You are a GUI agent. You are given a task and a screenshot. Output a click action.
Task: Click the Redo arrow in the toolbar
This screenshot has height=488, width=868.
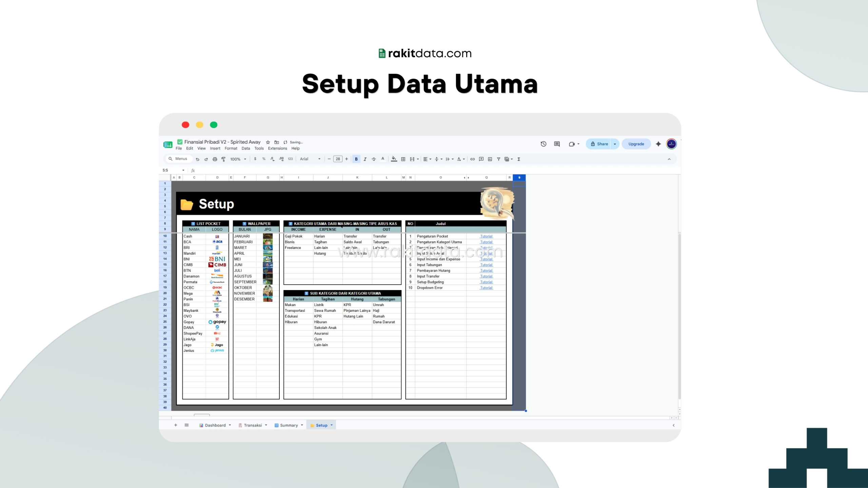(206, 159)
